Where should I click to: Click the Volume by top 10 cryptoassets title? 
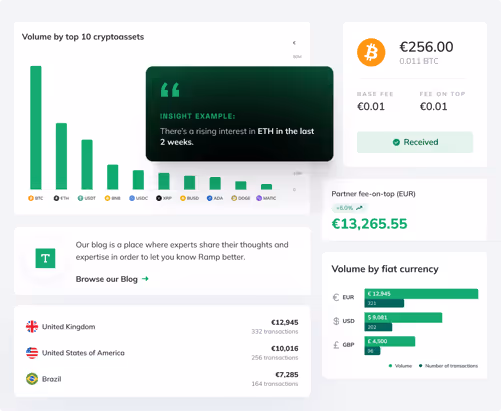[83, 37]
